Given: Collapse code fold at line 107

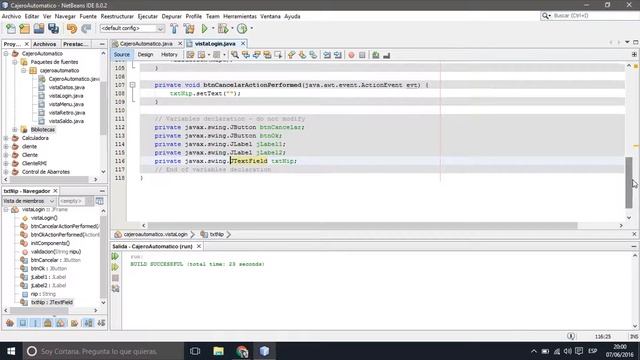Looking at the screenshot, I should [132, 85].
